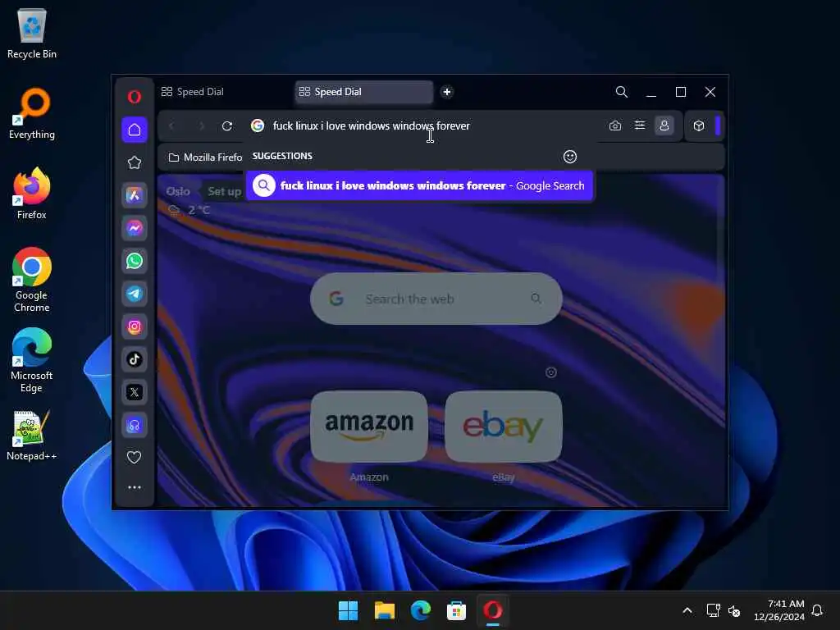The width and height of the screenshot is (840, 630).
Task: Open sidebar setup three-dots menu
Action: click(x=135, y=487)
